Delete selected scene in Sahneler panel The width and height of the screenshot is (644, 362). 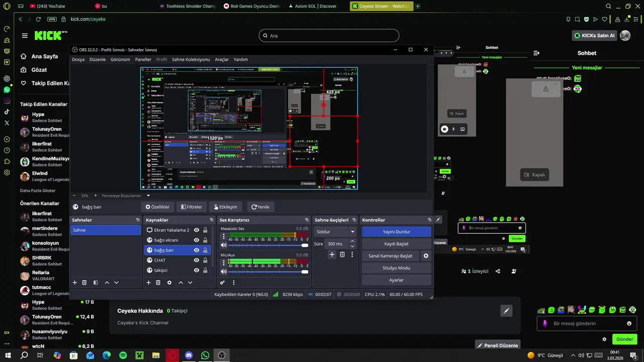point(85,283)
